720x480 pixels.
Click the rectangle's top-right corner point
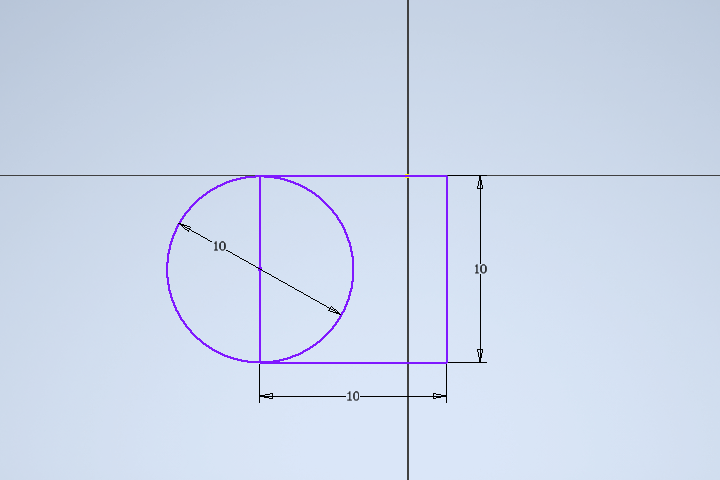coord(447,176)
